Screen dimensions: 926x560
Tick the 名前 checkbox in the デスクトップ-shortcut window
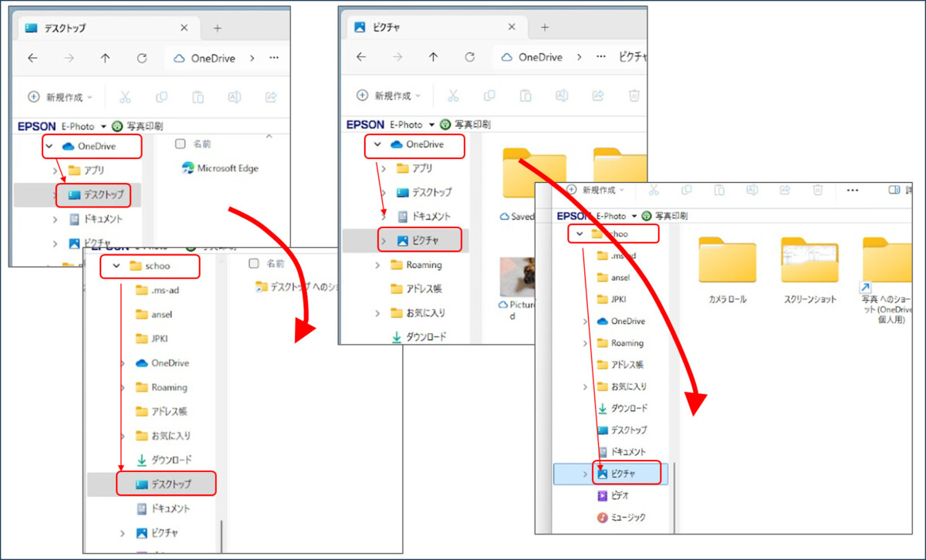click(254, 264)
